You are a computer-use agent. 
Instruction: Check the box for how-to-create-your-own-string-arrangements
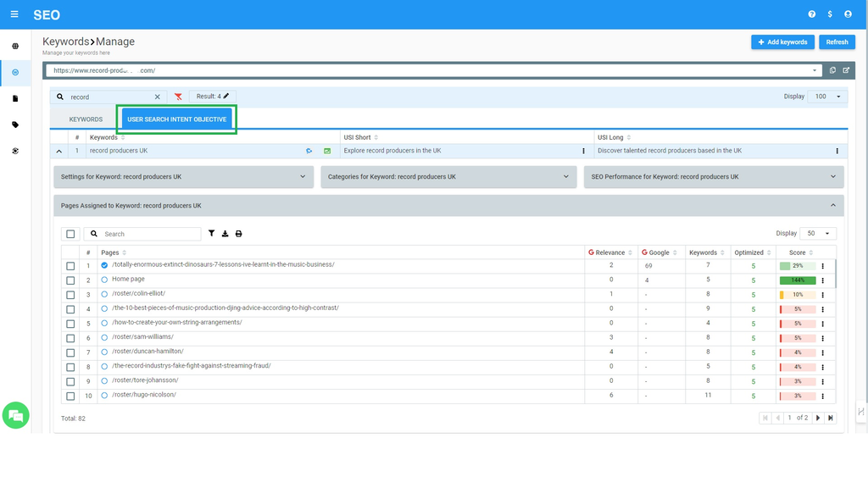(70, 324)
